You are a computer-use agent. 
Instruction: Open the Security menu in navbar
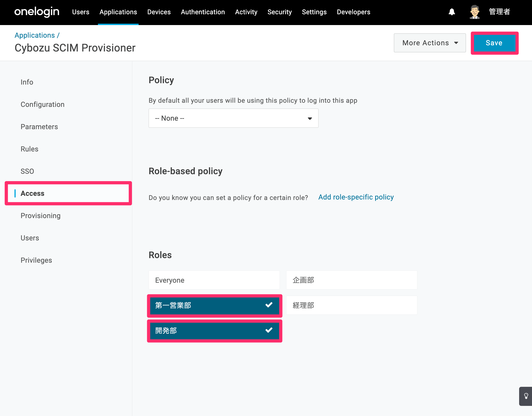[x=279, y=12]
